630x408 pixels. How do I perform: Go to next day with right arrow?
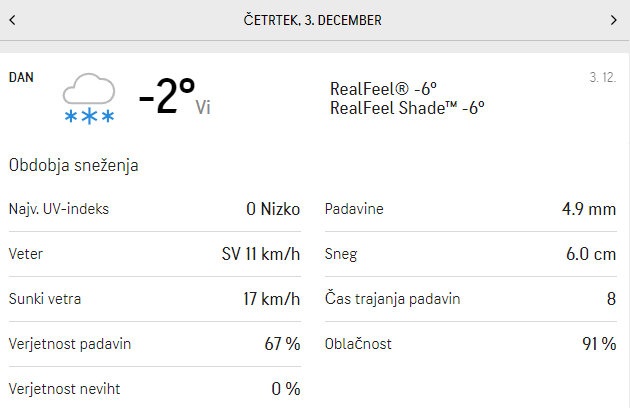pyautogui.click(x=613, y=20)
